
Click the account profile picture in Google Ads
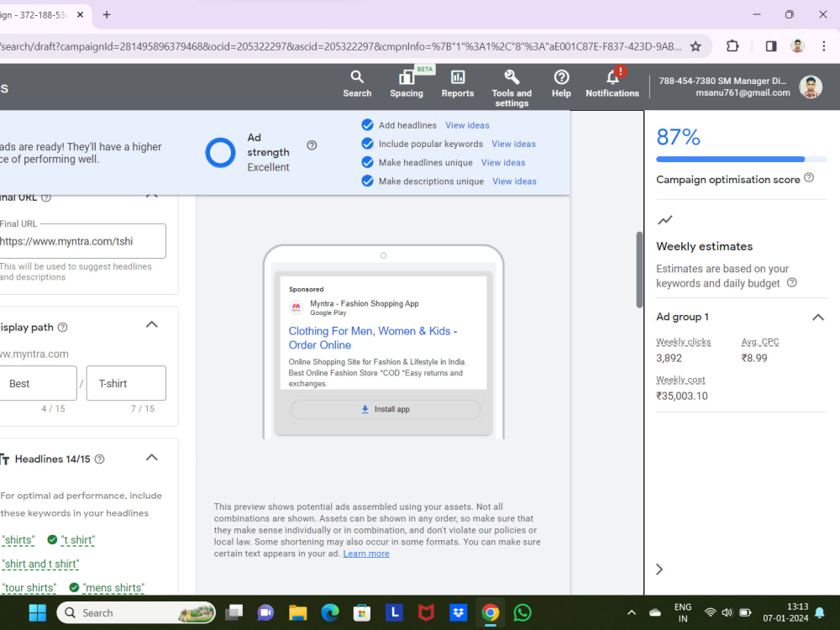point(811,87)
